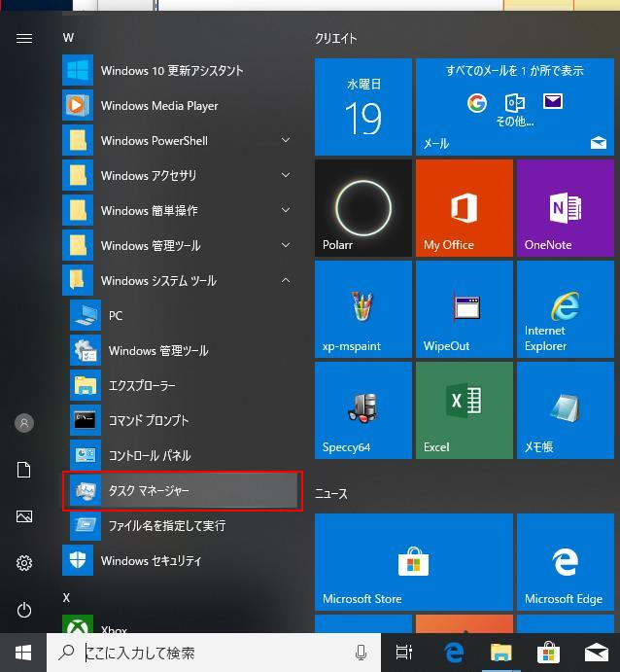Click the Task View taskbar button

(x=404, y=653)
